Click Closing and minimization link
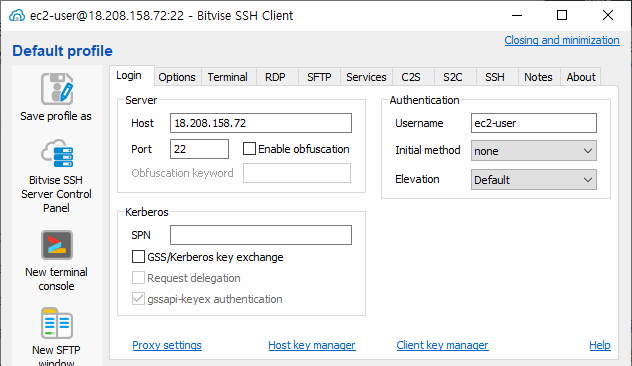 pos(562,40)
